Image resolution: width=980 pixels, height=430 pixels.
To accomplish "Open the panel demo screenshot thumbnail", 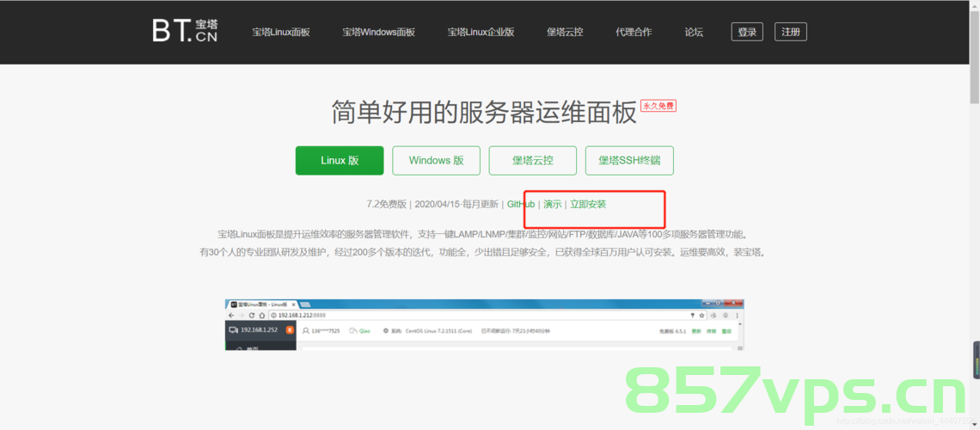I will [x=484, y=324].
